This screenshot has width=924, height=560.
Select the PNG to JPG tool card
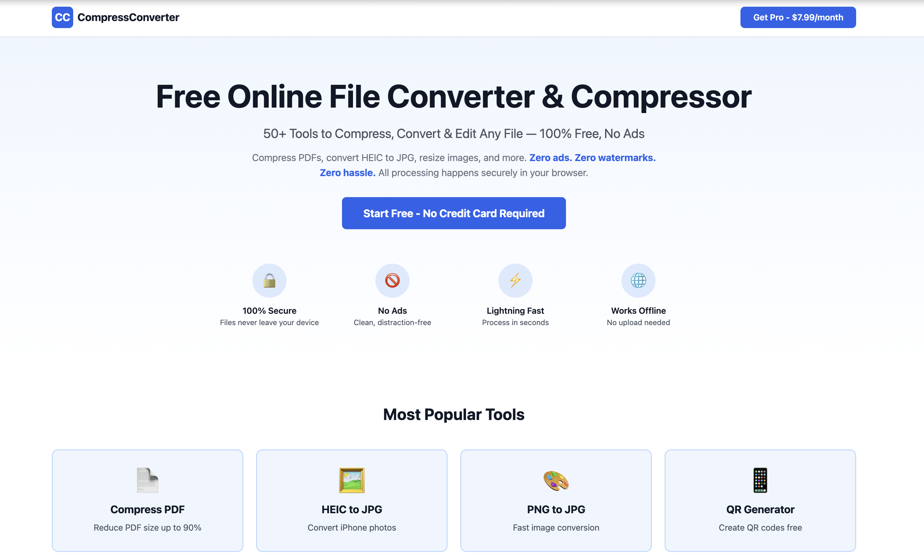[556, 501]
